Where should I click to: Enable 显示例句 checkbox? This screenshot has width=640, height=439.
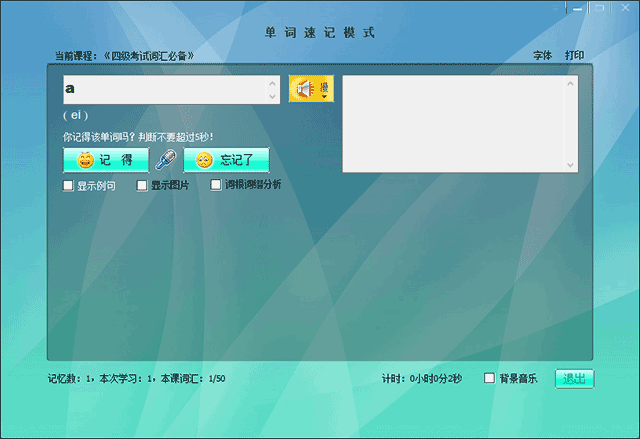[x=68, y=186]
